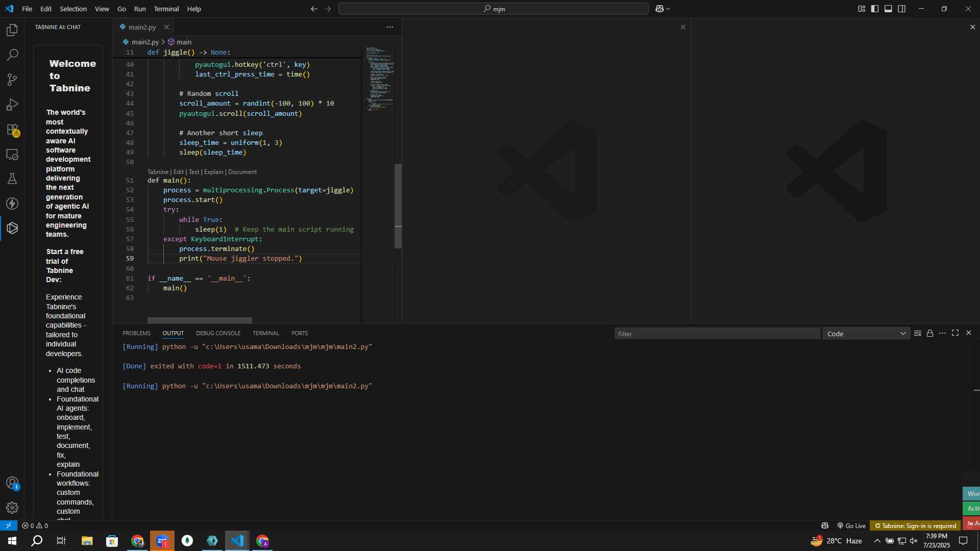Click the Explain code lens link
Image resolution: width=980 pixels, height=551 pixels.
213,172
